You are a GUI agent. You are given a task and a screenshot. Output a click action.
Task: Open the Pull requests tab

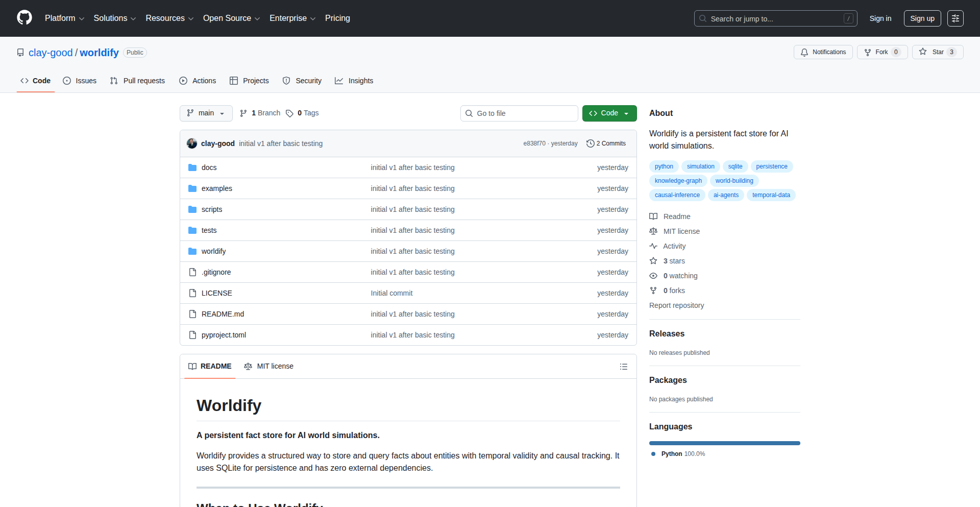tap(137, 81)
